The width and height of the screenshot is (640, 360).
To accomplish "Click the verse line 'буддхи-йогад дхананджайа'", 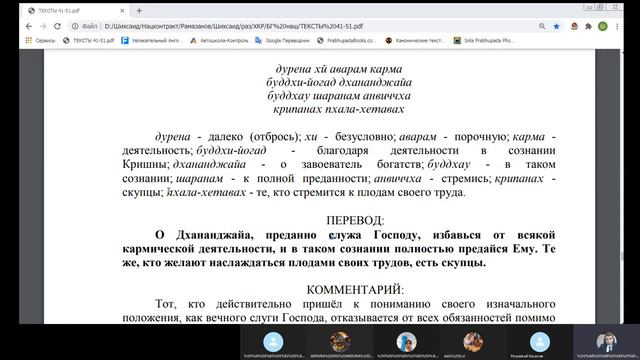I will (x=339, y=82).
